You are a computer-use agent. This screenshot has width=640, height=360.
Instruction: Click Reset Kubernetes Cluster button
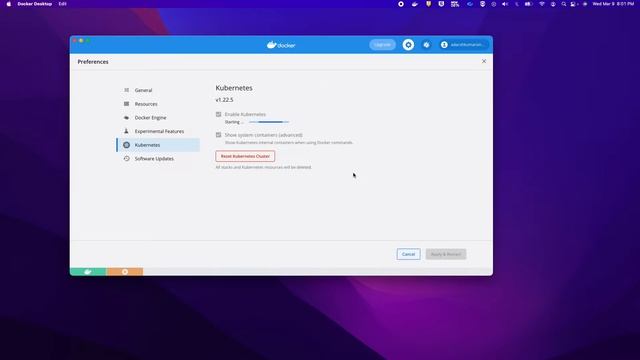coord(245,156)
